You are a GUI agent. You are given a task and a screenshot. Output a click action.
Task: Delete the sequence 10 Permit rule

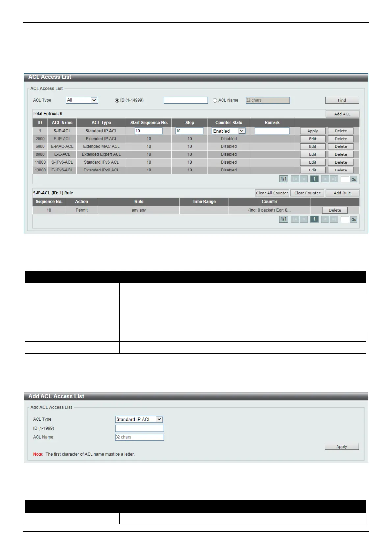click(x=335, y=210)
